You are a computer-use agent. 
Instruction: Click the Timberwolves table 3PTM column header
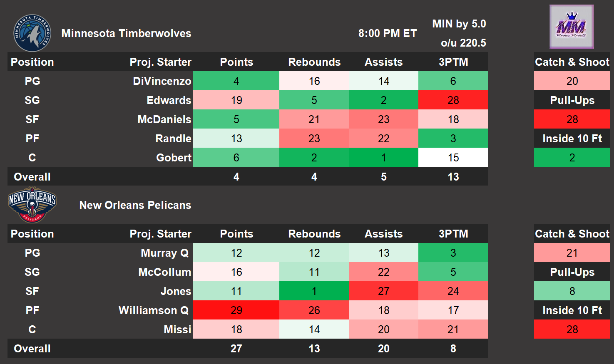pyautogui.click(x=453, y=62)
